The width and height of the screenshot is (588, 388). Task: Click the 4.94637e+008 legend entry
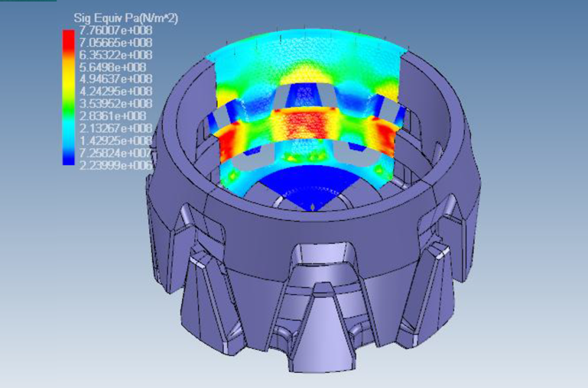(x=115, y=79)
